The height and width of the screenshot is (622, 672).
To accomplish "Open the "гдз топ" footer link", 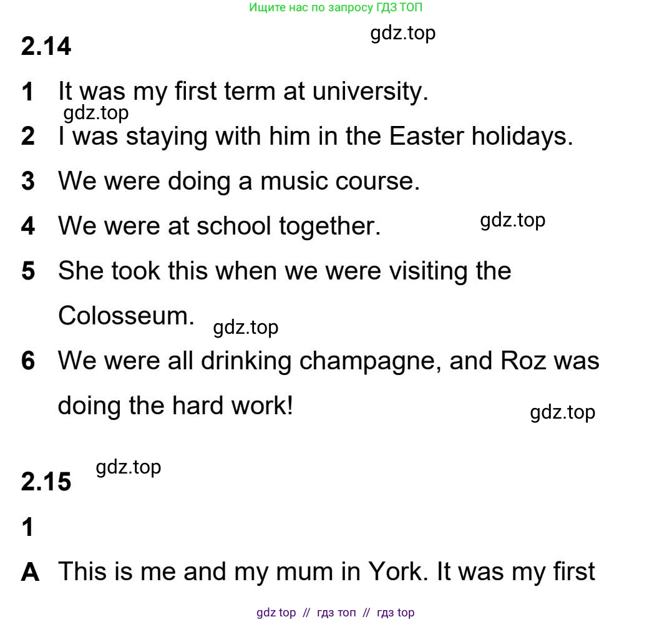I will pyautogui.click(x=336, y=613).
